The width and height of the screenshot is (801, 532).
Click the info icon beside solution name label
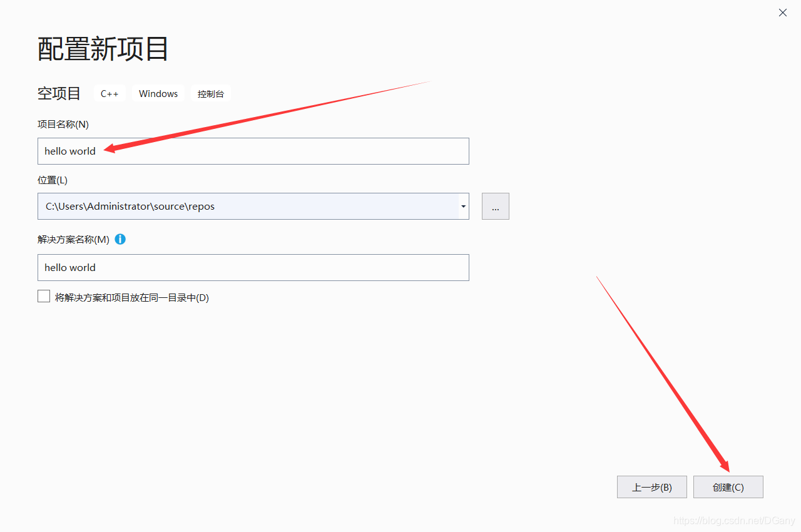[x=120, y=239]
